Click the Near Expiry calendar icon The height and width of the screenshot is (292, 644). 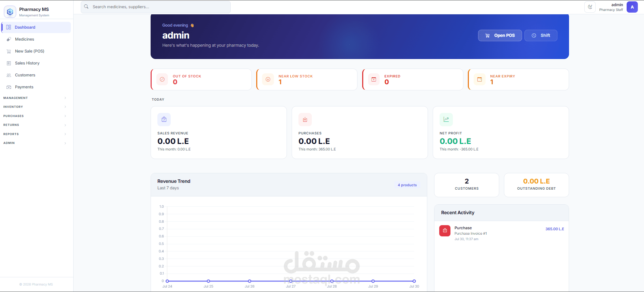480,79
